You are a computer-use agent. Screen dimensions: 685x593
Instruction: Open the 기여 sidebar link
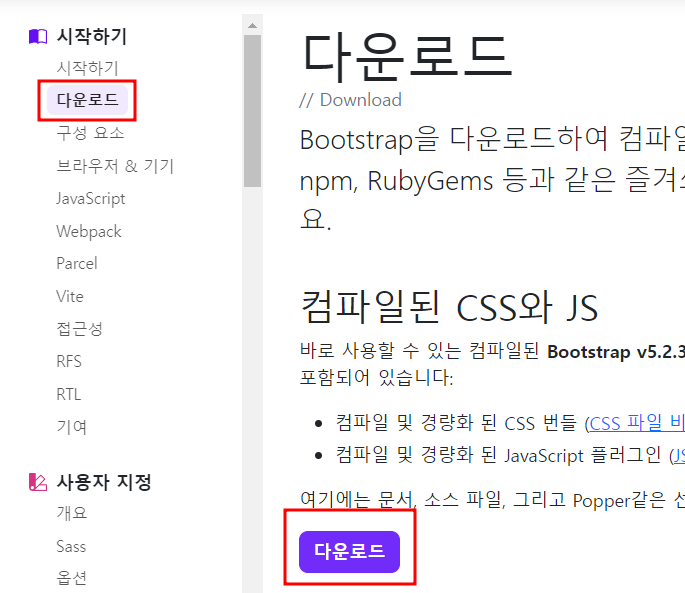click(x=72, y=427)
